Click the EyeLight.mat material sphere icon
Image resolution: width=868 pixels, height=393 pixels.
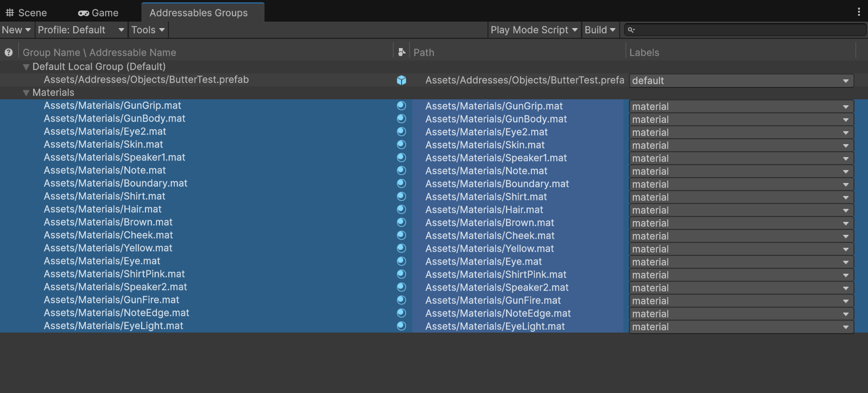click(401, 326)
